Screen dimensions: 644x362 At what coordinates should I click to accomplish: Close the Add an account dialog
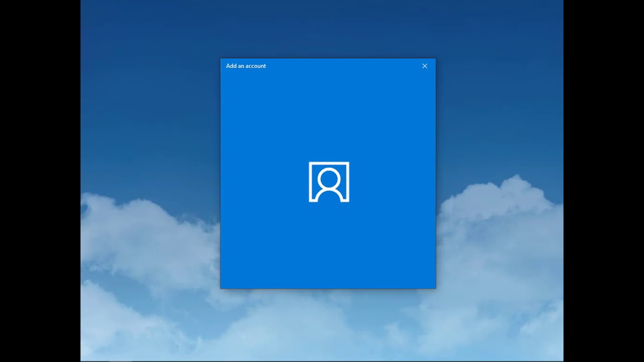425,66
